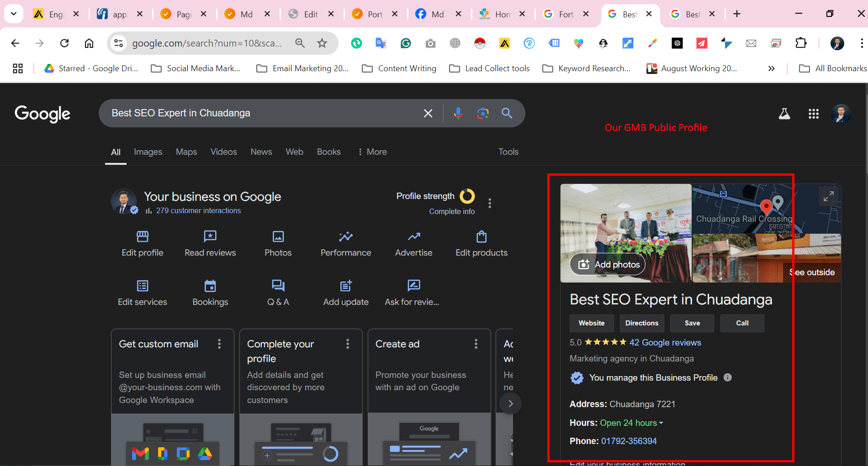
Task: View site information icon in address bar
Action: [x=118, y=43]
